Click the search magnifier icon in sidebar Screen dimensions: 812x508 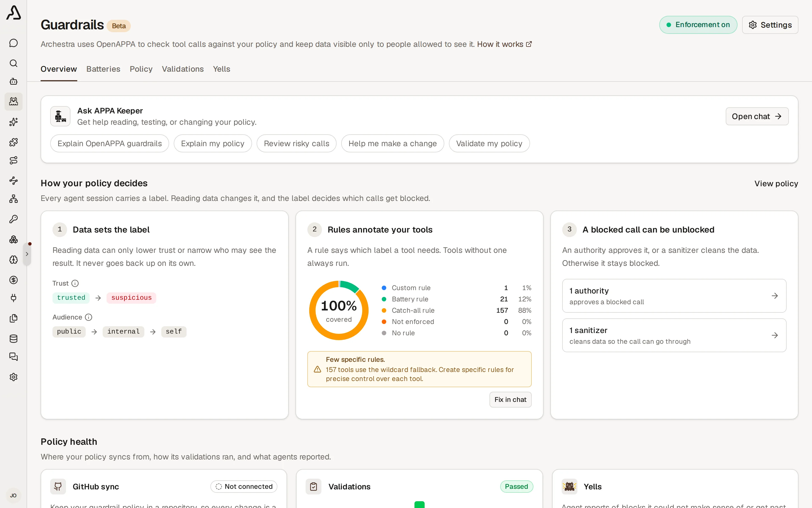coord(14,63)
